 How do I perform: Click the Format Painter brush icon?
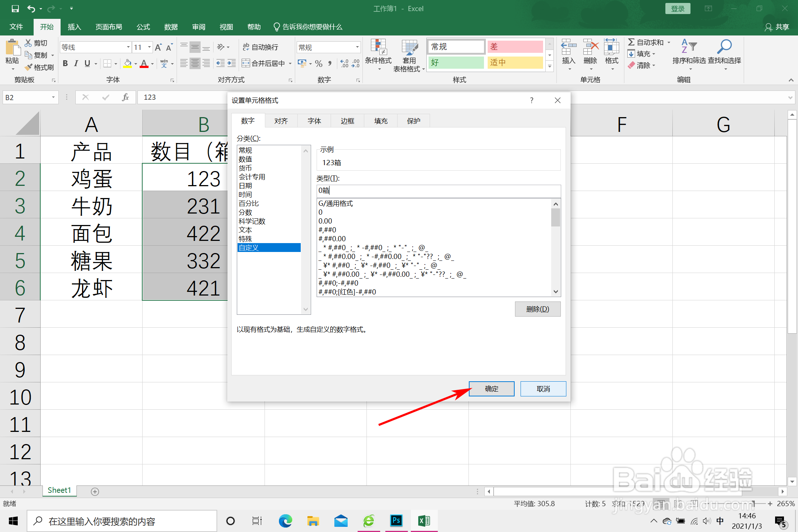tap(29, 67)
